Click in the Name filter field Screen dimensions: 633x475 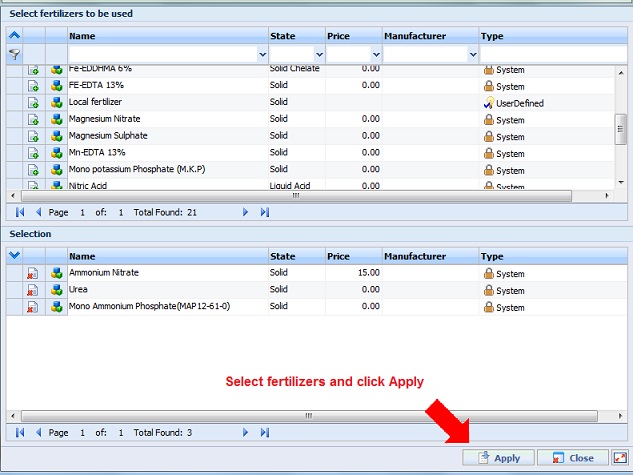[163, 54]
